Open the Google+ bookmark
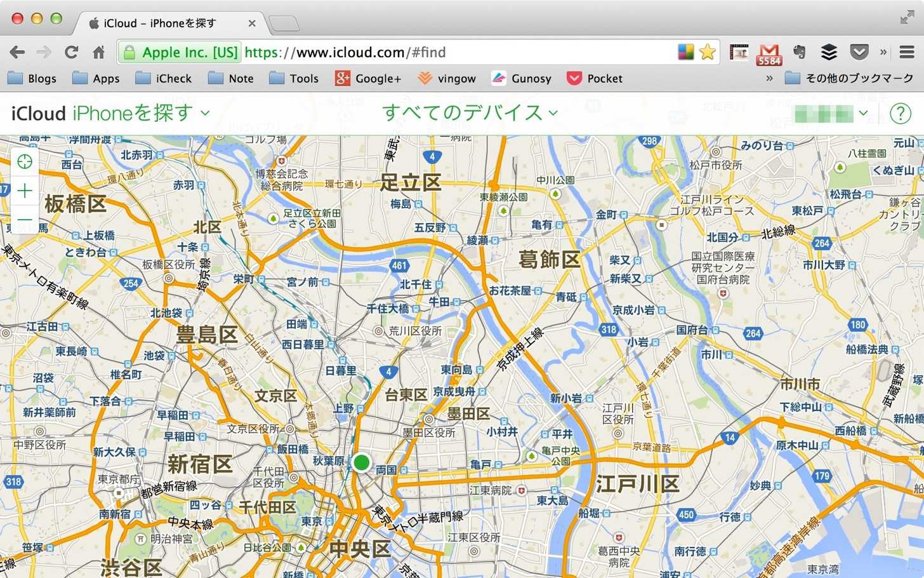Viewport: 924px width, 578px height. pyautogui.click(x=369, y=78)
